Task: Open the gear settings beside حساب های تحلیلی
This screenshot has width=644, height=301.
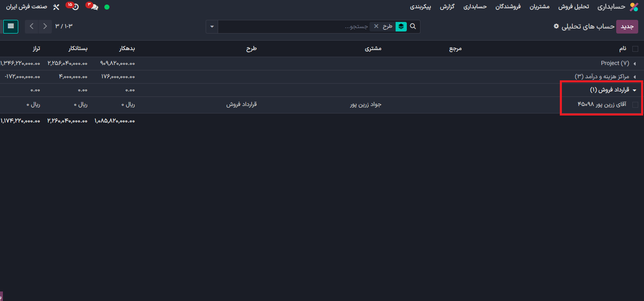Action: click(x=557, y=26)
